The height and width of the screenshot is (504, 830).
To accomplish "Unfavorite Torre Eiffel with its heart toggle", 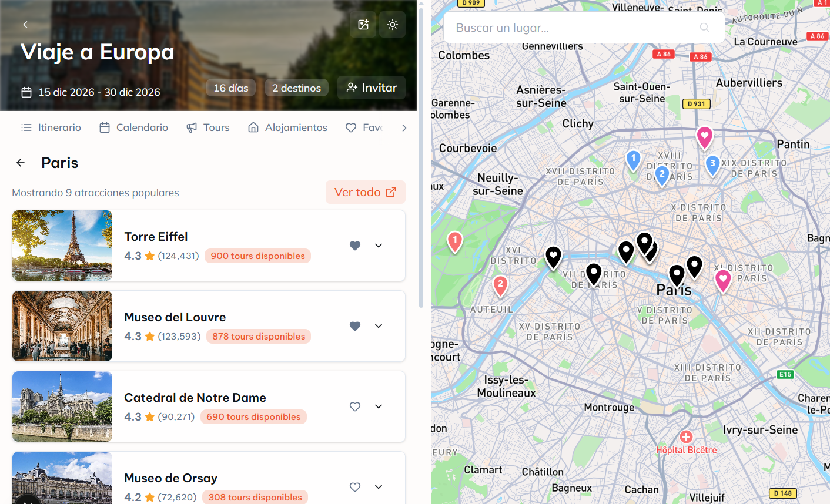I will pyautogui.click(x=355, y=246).
